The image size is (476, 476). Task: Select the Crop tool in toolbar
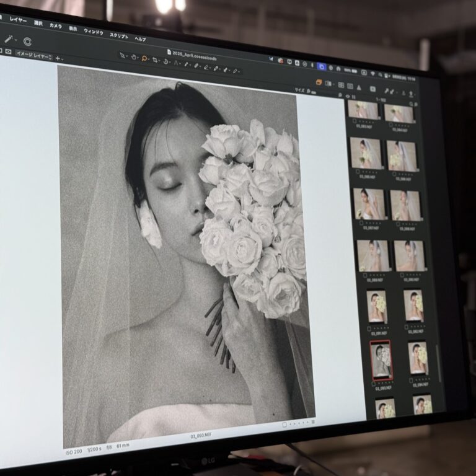(156, 59)
